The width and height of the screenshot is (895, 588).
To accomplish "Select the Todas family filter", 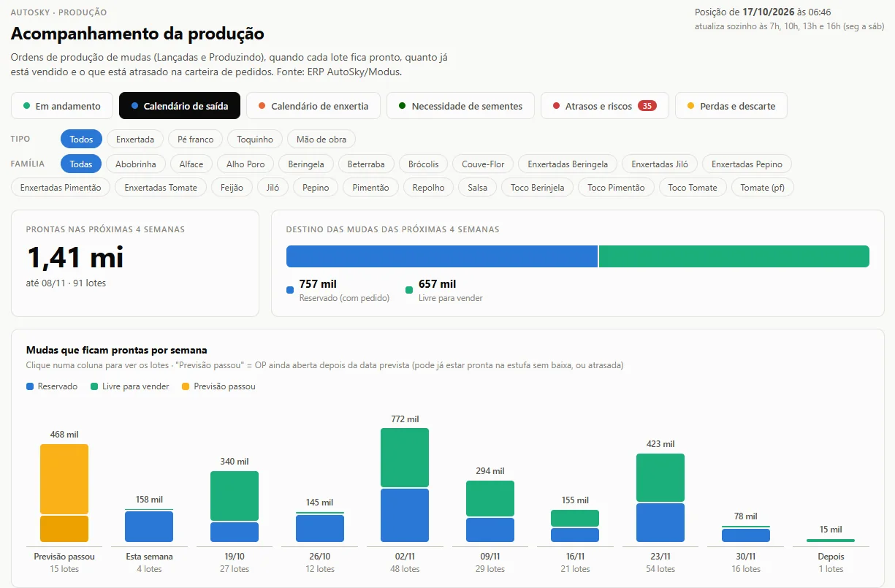I will 81,164.
